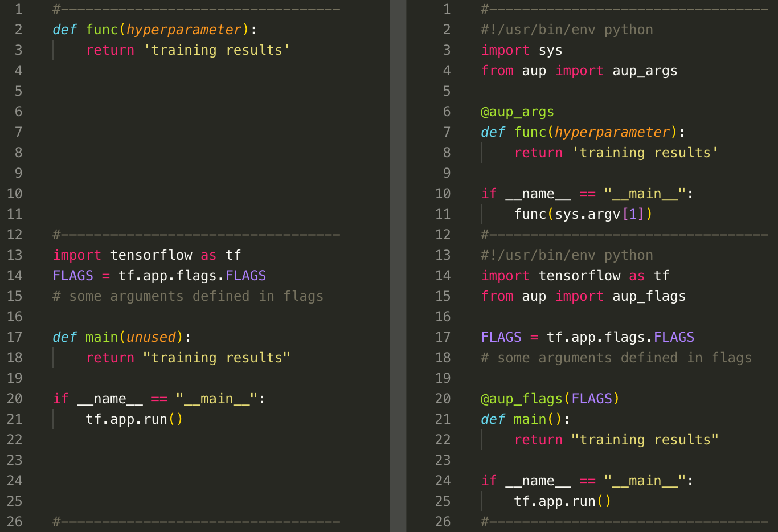This screenshot has height=532, width=778.
Task: Click line number 16 in right pane gutter
Action: point(443,317)
